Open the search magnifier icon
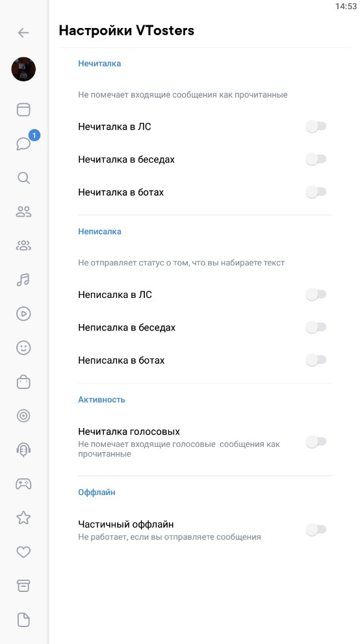The height and width of the screenshot is (644, 360). click(x=23, y=178)
